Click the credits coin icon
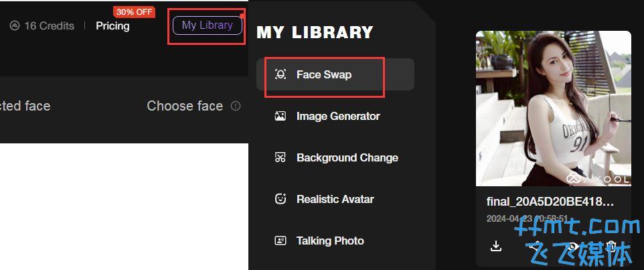The height and width of the screenshot is (270, 644). [x=15, y=25]
